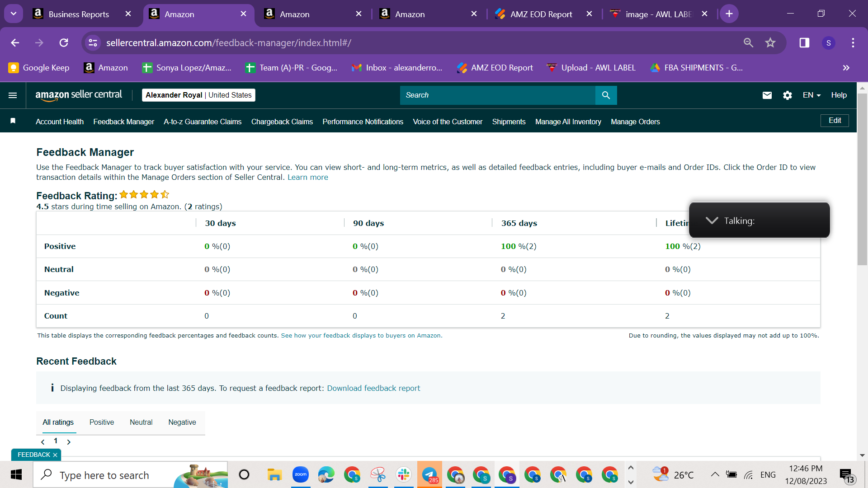
Task: Show hidden system tray icons
Action: (715, 474)
